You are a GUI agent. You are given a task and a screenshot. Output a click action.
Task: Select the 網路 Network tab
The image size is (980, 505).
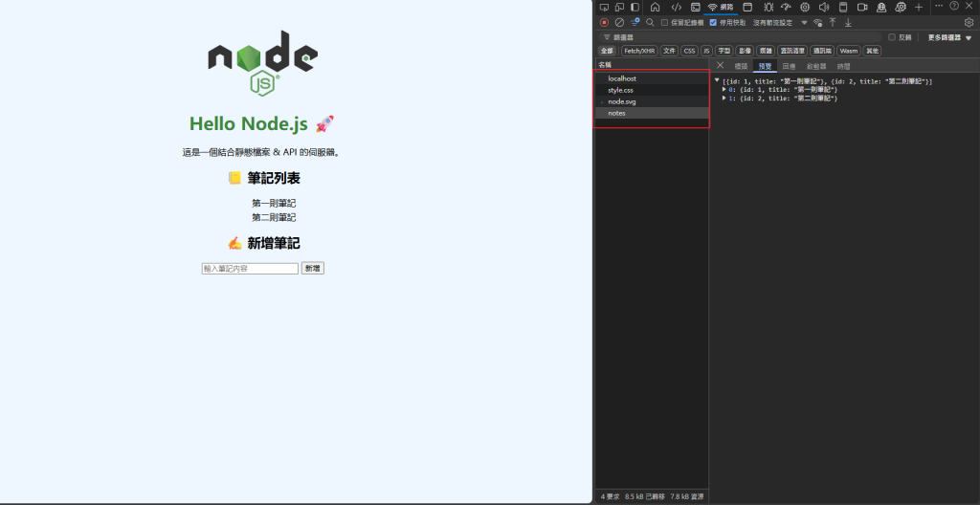point(721,7)
